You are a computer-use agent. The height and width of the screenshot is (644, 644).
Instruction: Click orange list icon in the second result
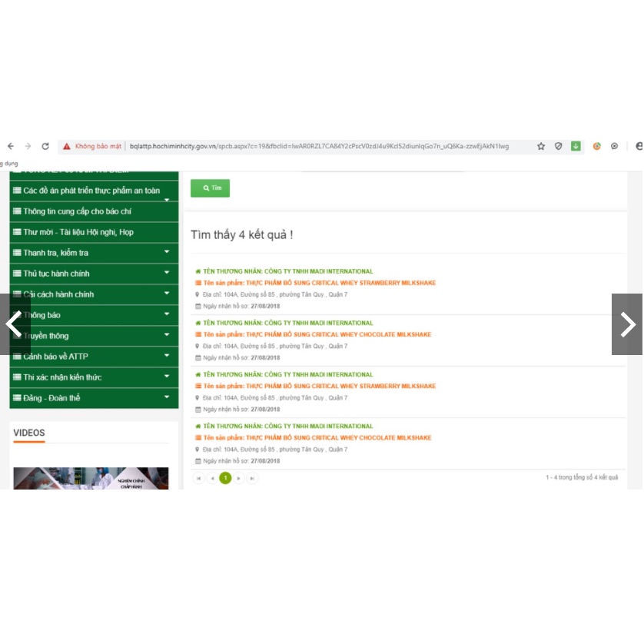(x=198, y=334)
